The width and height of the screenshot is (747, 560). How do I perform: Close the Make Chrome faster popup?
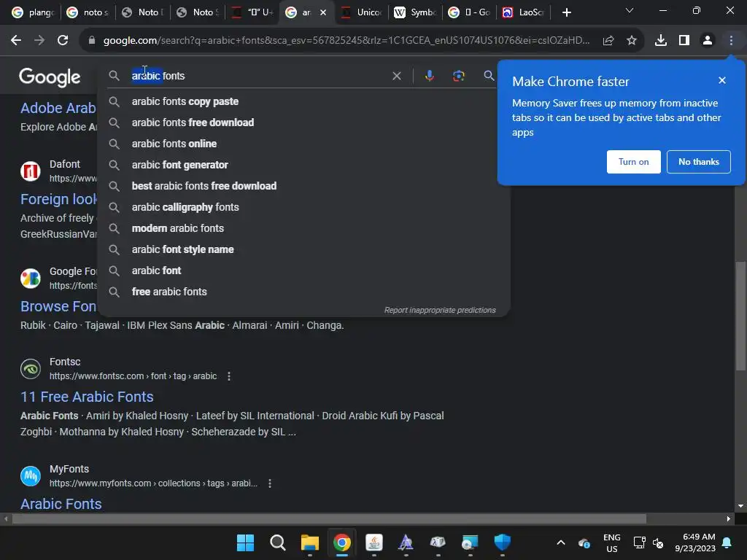pos(722,80)
